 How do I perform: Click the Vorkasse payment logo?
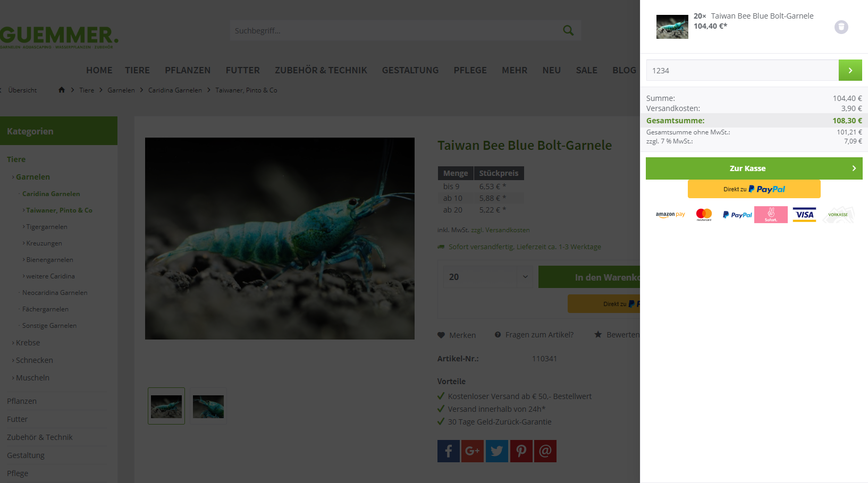pyautogui.click(x=838, y=215)
